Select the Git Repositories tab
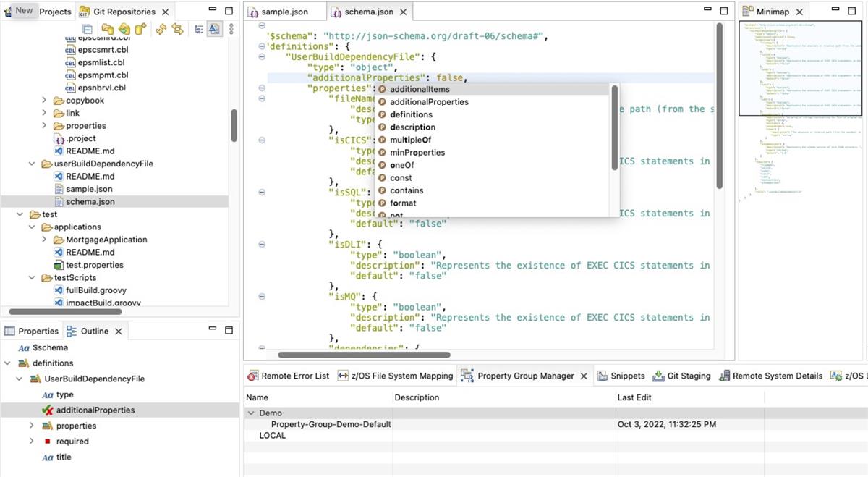Viewport: 868px width, 477px height. tap(124, 12)
